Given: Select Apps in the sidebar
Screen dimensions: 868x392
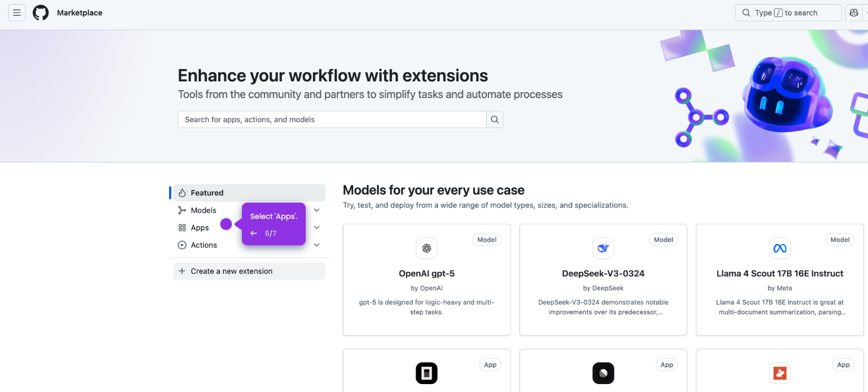Looking at the screenshot, I should coord(200,227).
